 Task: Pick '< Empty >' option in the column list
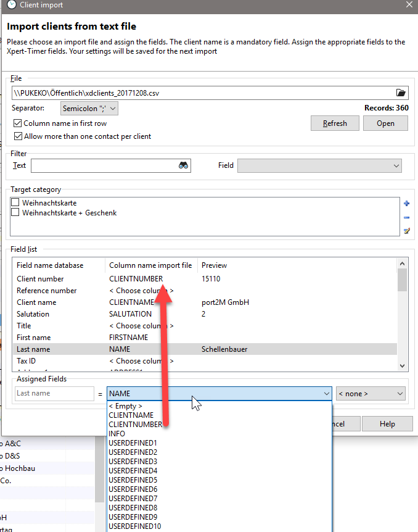pos(125,406)
